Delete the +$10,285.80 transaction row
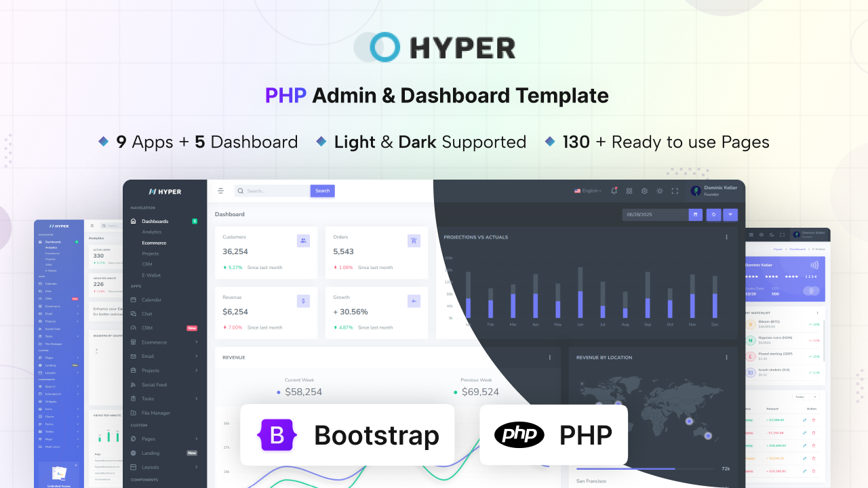The height and width of the screenshot is (488, 868). [814, 470]
